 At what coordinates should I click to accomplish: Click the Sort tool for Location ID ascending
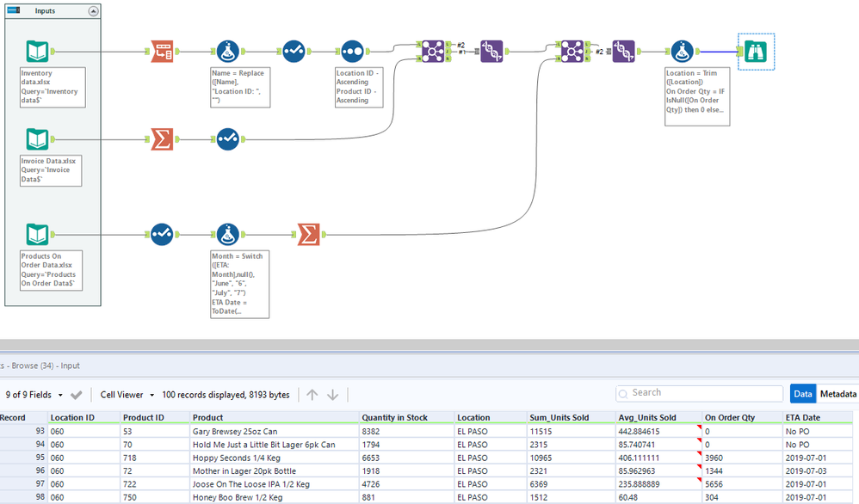pyautogui.click(x=352, y=52)
